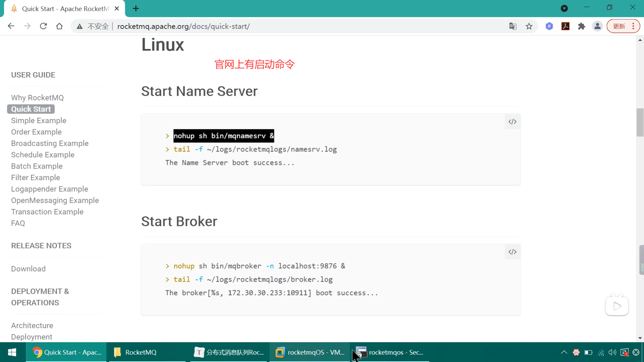The width and height of the screenshot is (644, 362).
Task: Open the browser extensions puzzle icon
Action: pos(581,26)
